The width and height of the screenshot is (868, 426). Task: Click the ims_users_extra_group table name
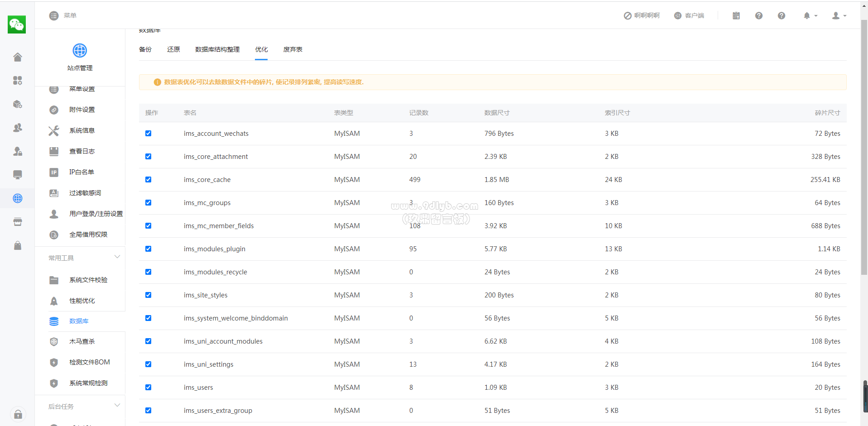click(218, 411)
